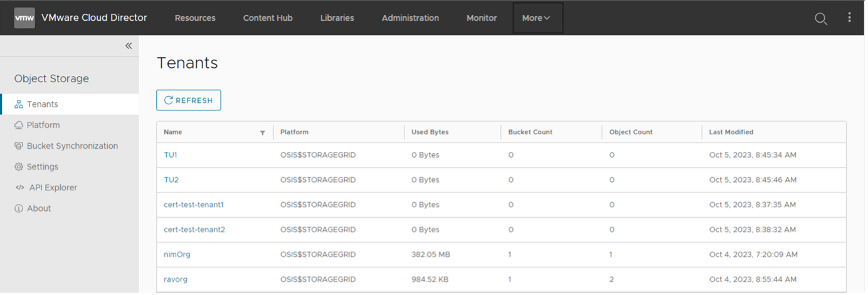Open the nimOrg tenant link
868x295 pixels.
click(177, 255)
